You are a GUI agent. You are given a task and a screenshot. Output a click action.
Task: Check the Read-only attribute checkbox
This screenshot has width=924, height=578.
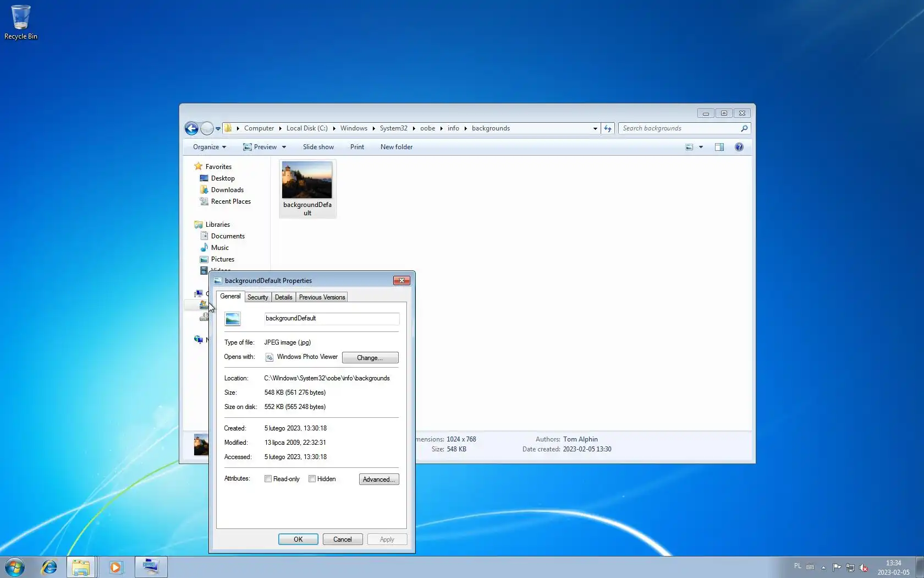tap(268, 479)
